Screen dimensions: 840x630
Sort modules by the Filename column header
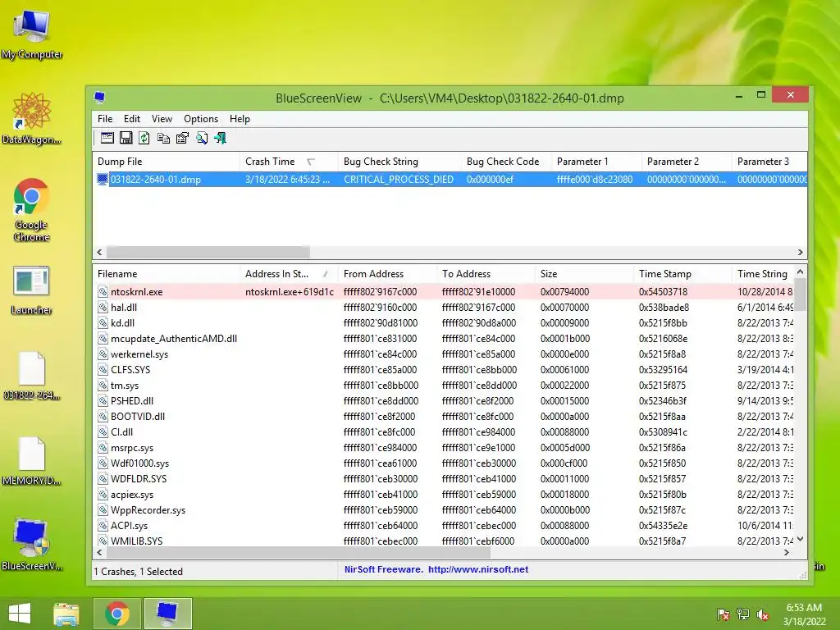pos(166,274)
